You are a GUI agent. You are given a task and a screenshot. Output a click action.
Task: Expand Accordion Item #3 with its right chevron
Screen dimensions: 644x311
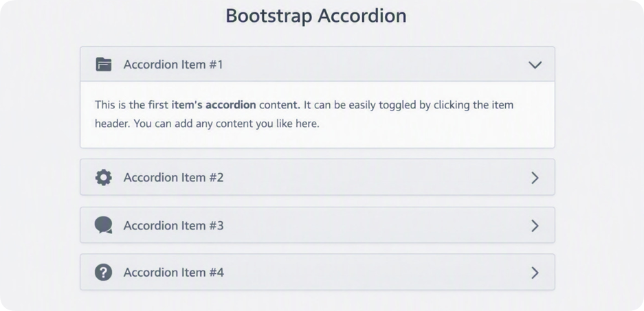pyautogui.click(x=535, y=226)
